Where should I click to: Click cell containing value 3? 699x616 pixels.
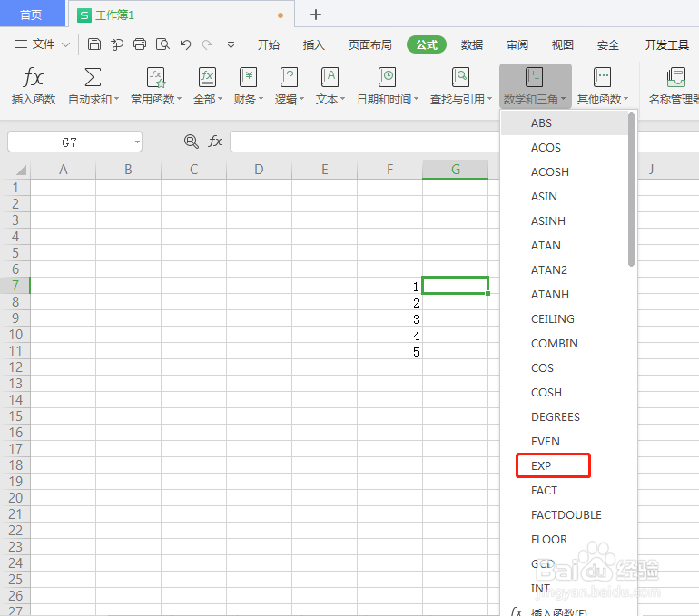(389, 319)
